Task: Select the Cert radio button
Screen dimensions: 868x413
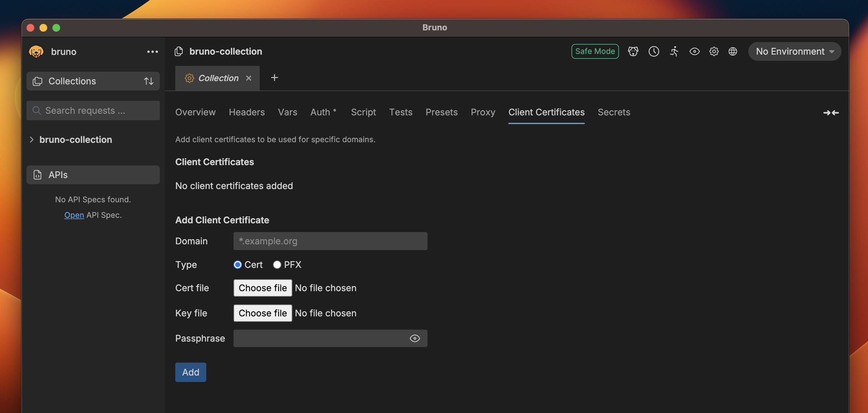Action: tap(238, 265)
